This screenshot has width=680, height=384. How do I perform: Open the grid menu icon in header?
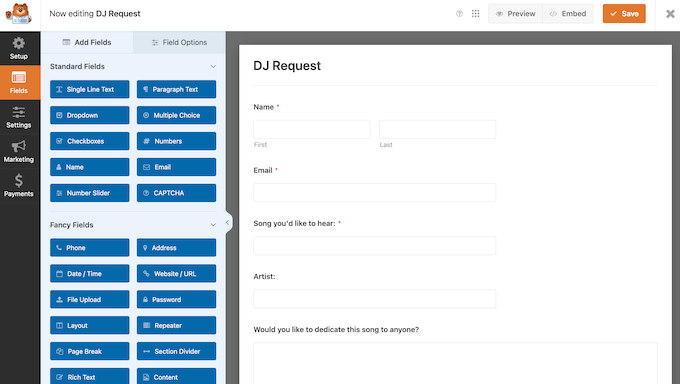(x=475, y=14)
